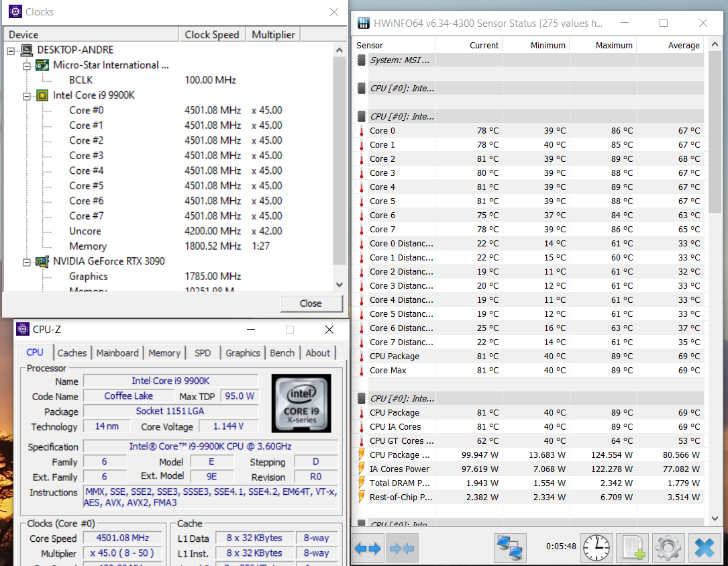Click the Core 0 thermometer icon in HWiNFO
Image resolution: width=728 pixels, height=566 pixels.
click(x=361, y=130)
